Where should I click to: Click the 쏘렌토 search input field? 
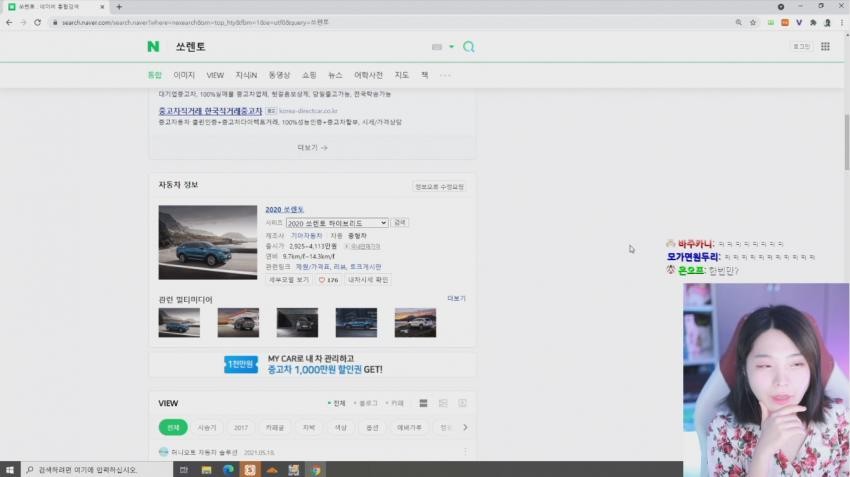(x=298, y=47)
